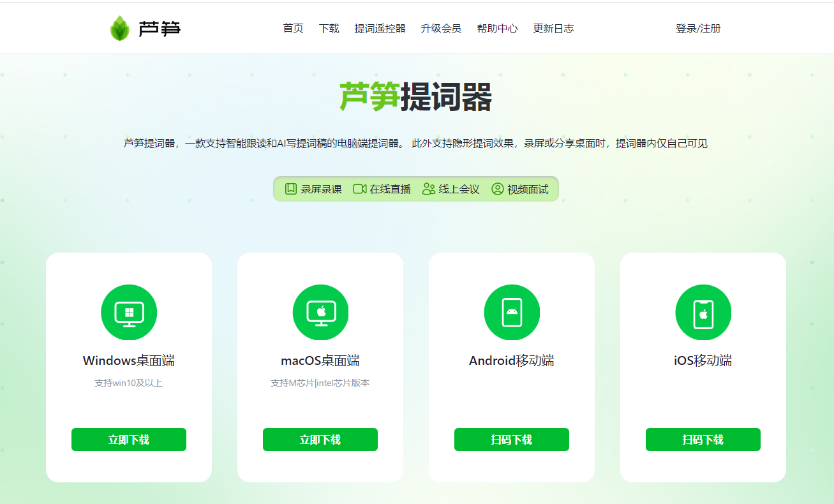Open the 首页 menu item

click(x=292, y=28)
